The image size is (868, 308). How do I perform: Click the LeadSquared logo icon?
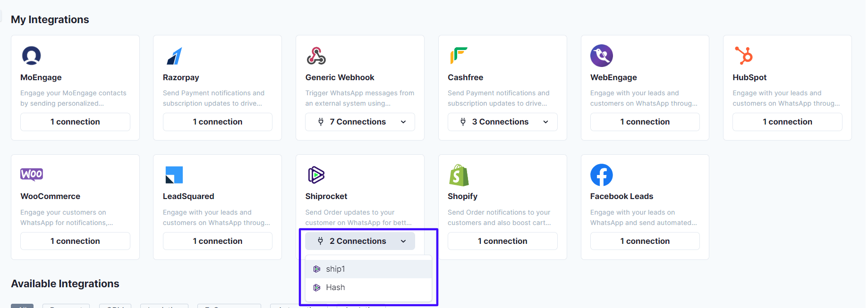[x=174, y=175]
